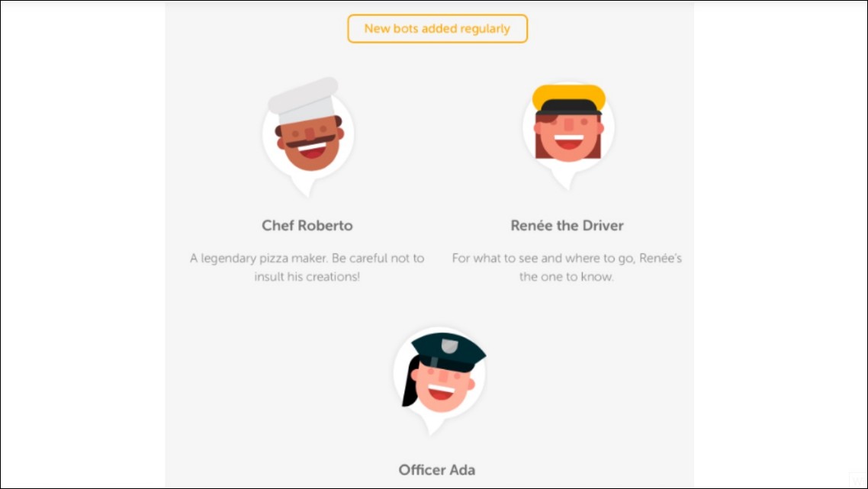Select the 'Officer Ada' name heading
The height and width of the screenshot is (489, 868).
click(x=437, y=470)
